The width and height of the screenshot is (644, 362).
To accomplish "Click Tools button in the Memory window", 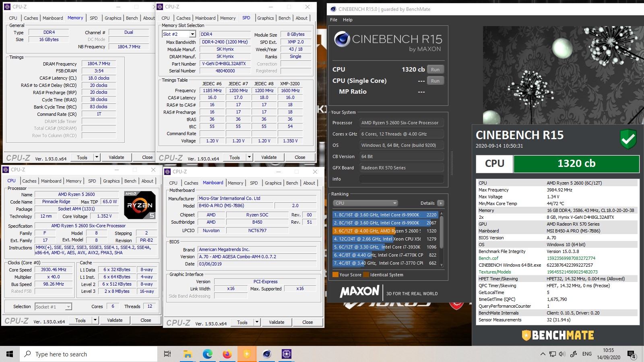I will pos(82,157).
